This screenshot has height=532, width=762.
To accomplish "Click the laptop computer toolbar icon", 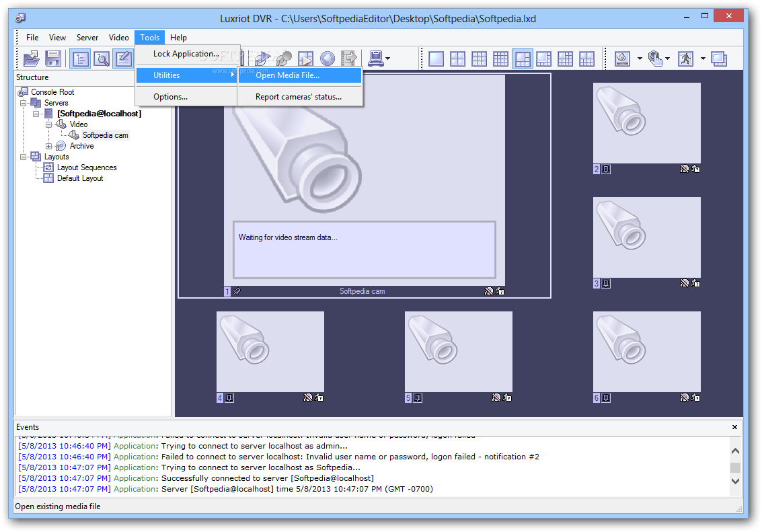I will click(x=376, y=59).
